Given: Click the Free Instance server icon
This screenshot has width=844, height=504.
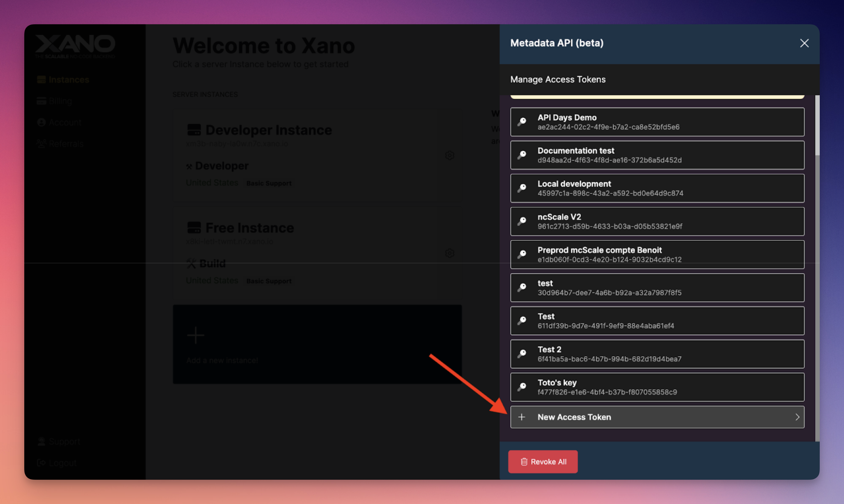Looking at the screenshot, I should 194,227.
